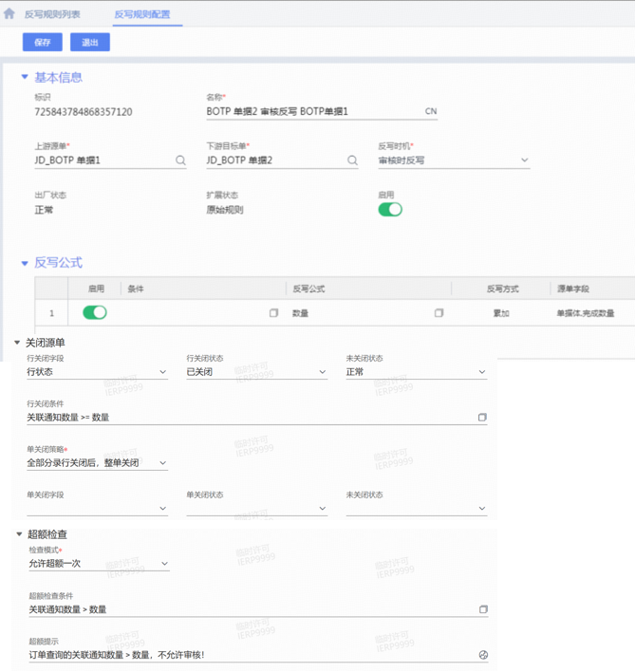The image size is (635, 672).
Task: Collapse the 反写公式 section
Action: 25,263
